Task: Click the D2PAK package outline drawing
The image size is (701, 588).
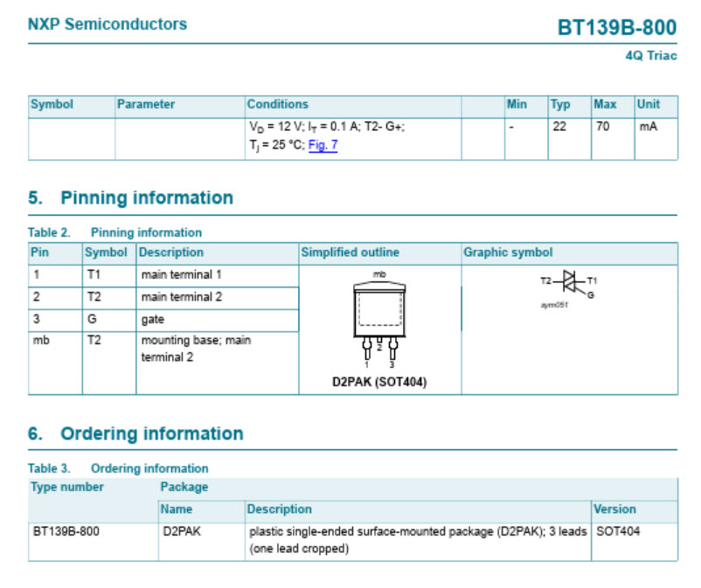Action: click(379, 320)
